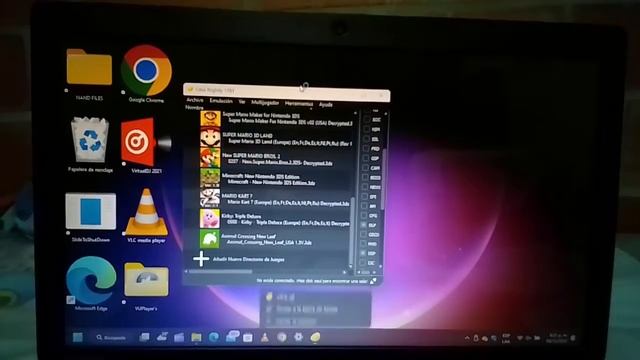Click the multiplayer connection icon in status bar

(x=373, y=281)
